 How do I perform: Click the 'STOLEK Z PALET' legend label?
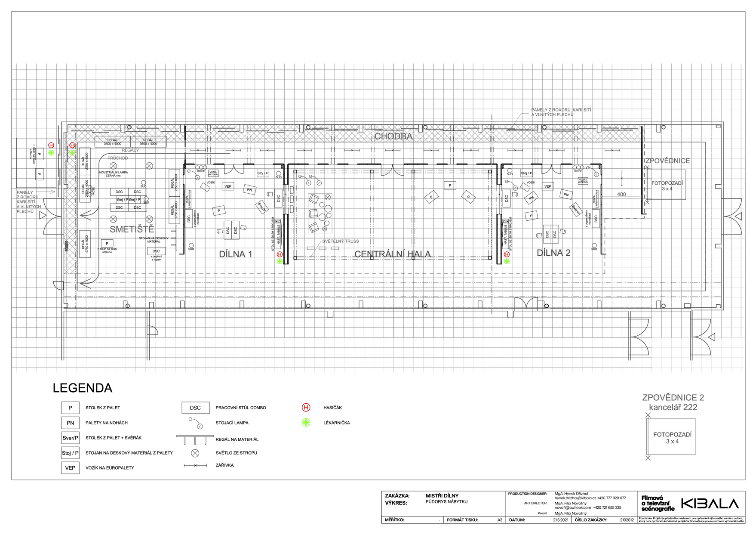click(103, 408)
